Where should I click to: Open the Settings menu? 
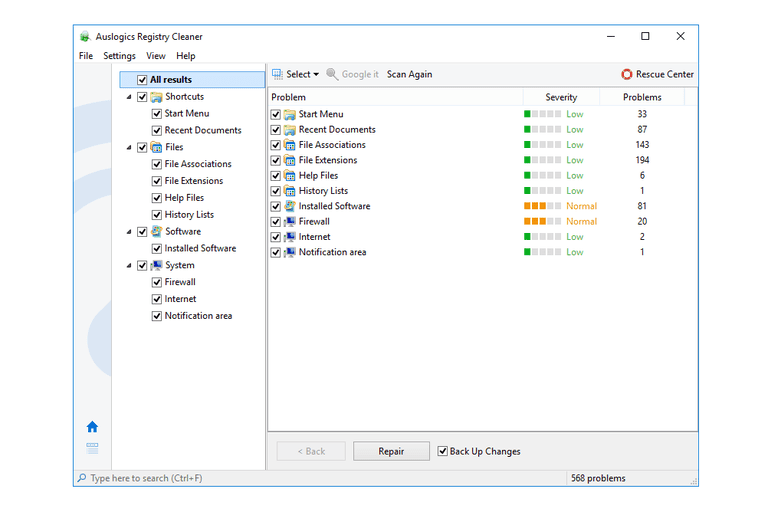tap(119, 56)
